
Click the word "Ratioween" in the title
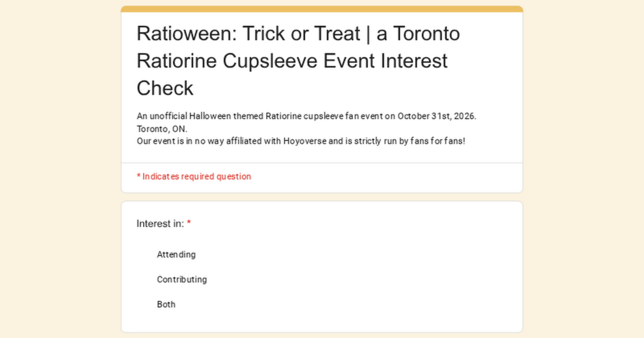tap(186, 33)
